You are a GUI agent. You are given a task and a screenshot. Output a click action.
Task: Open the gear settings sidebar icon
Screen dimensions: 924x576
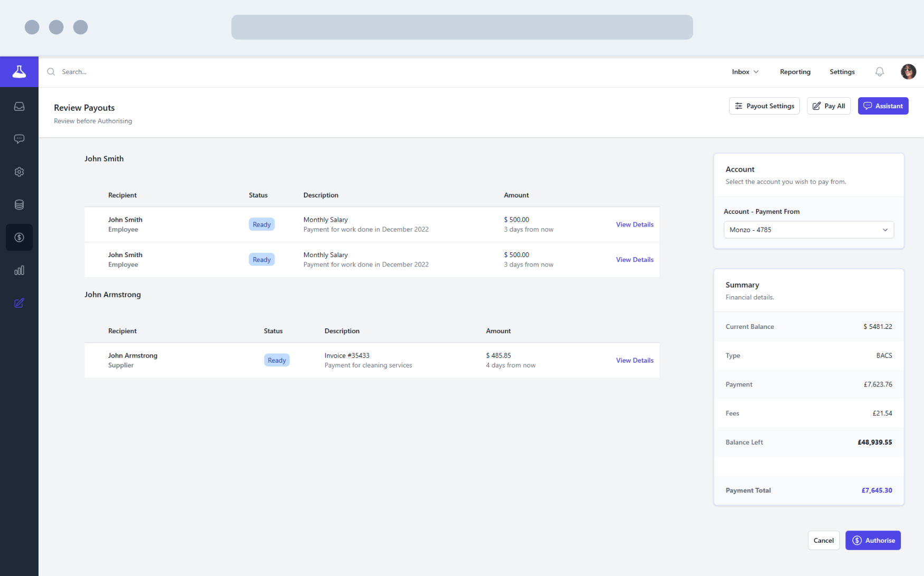coord(19,172)
